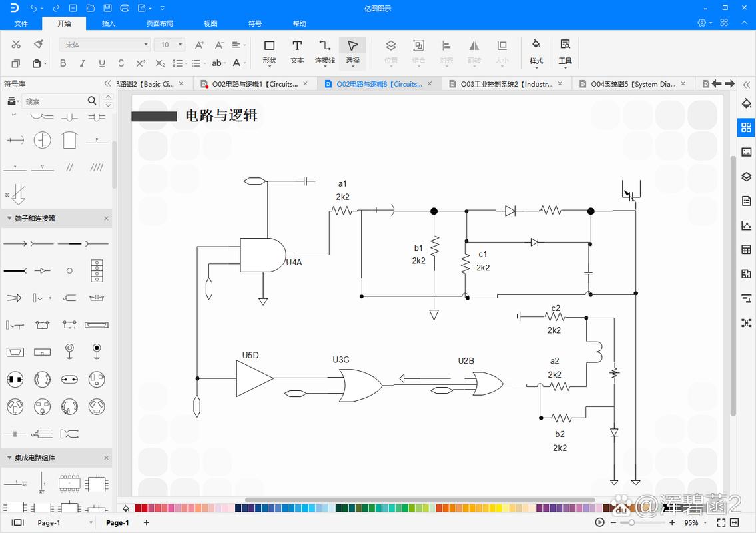Click the Save icon in title bar

[x=107, y=8]
